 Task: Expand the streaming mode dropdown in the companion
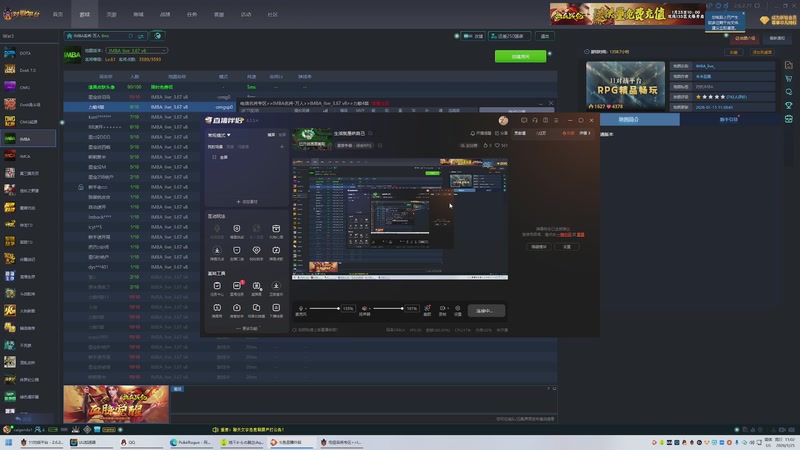click(219, 135)
